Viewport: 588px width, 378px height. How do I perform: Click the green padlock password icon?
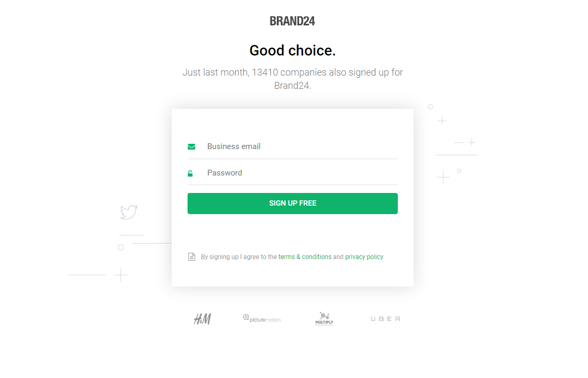(190, 173)
